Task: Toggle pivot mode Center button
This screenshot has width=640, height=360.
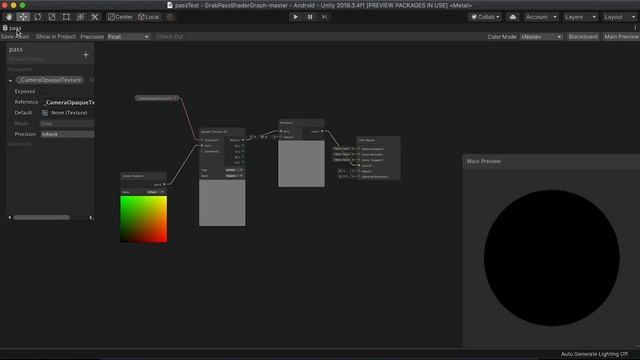Action: 120,17
